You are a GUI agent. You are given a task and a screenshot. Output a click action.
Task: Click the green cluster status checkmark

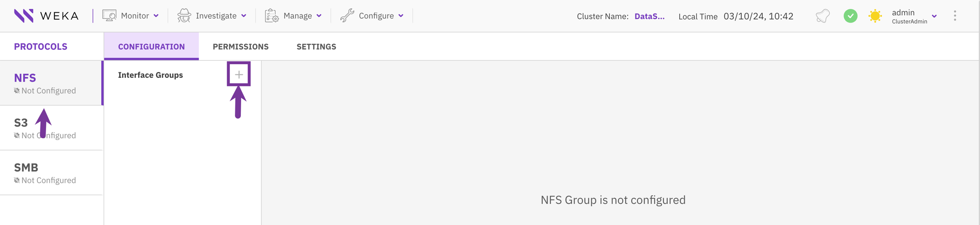(850, 16)
